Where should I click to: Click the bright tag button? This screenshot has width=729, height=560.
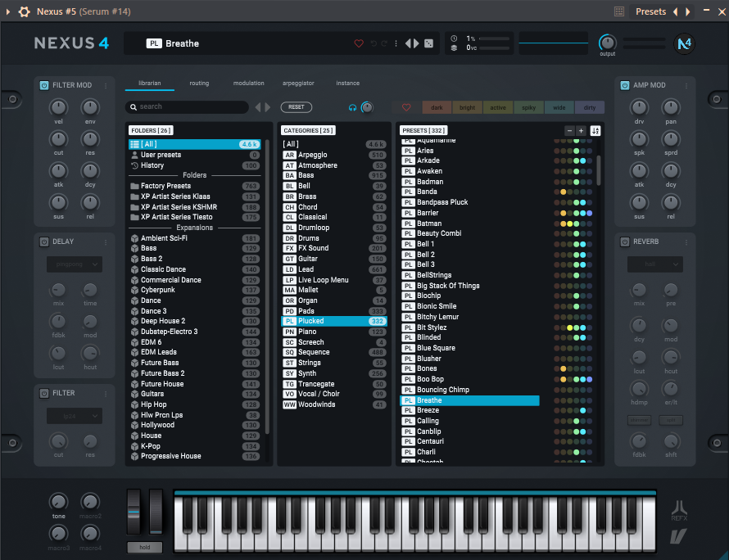[467, 107]
